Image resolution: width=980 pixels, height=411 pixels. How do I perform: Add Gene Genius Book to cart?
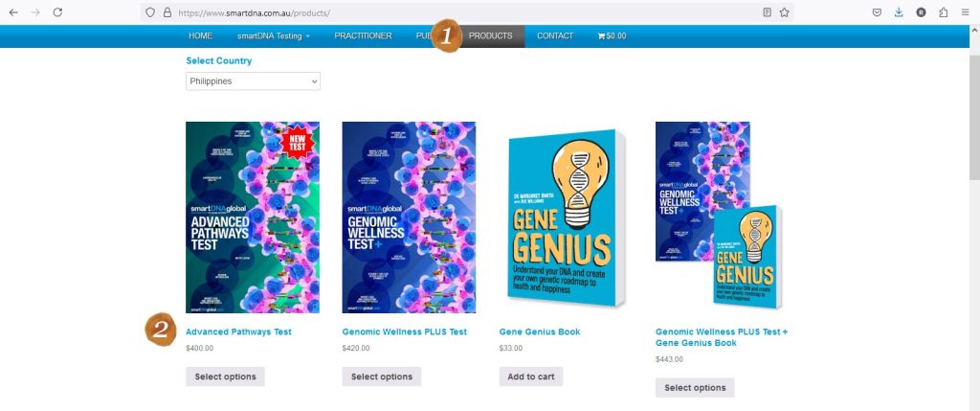coord(531,377)
